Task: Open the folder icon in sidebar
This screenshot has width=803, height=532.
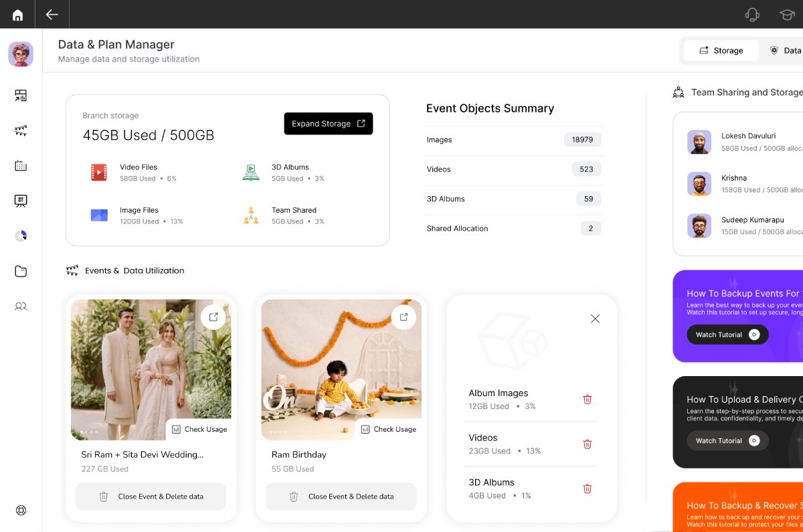Action: [x=21, y=271]
